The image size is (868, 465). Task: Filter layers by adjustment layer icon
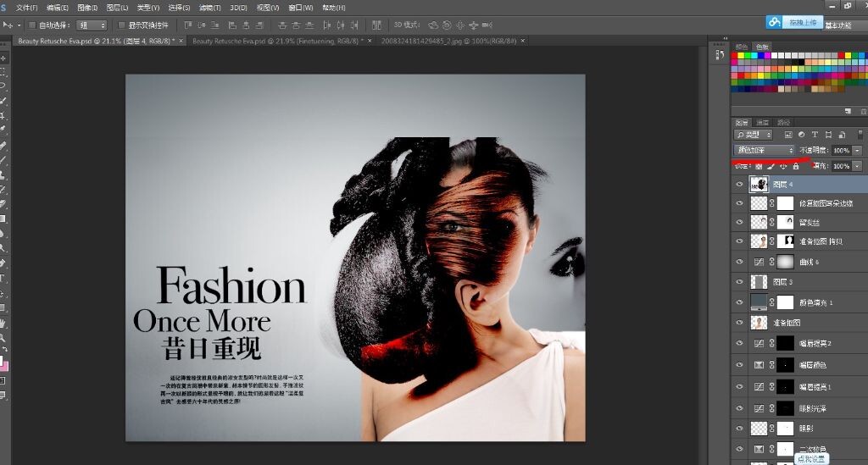click(x=802, y=135)
